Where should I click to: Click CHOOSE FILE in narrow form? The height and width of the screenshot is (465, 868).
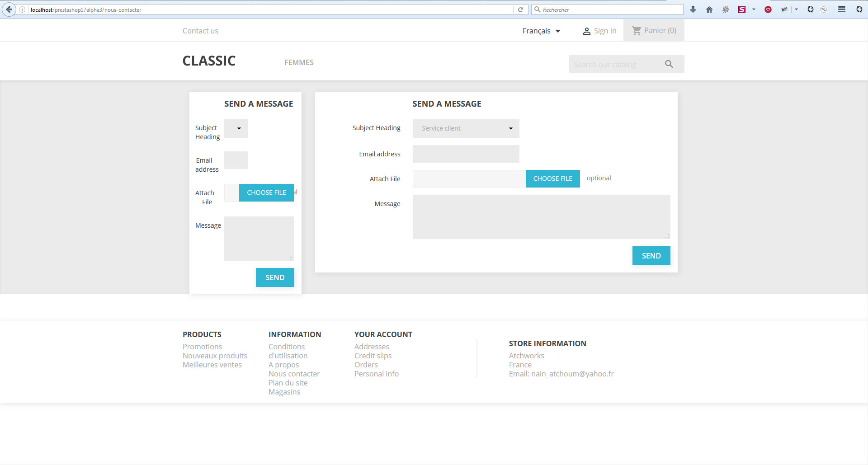266,193
